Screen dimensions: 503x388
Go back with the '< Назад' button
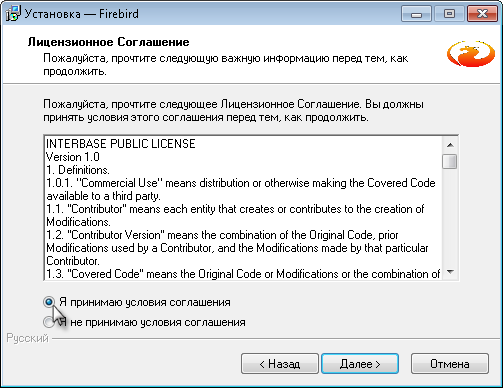pyautogui.click(x=280, y=364)
